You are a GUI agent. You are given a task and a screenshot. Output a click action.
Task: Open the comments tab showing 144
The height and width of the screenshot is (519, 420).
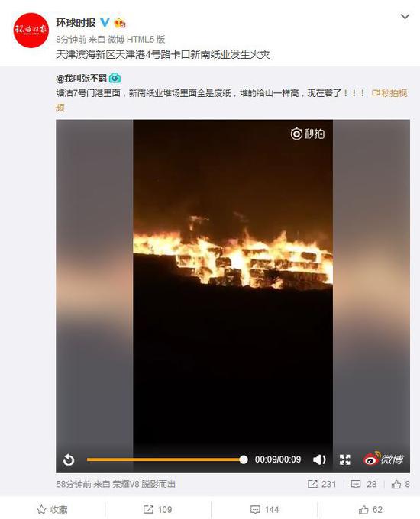(264, 509)
